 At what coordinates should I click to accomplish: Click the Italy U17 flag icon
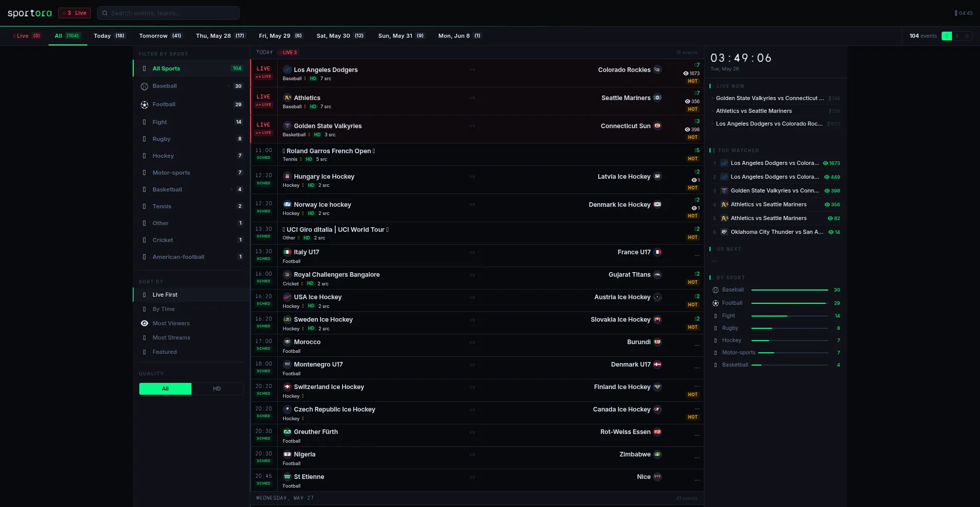[287, 252]
